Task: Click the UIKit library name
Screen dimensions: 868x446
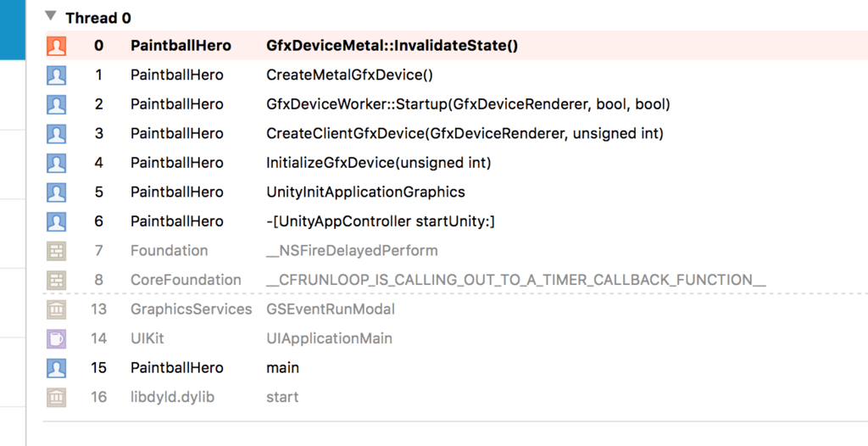Action: 147,338
